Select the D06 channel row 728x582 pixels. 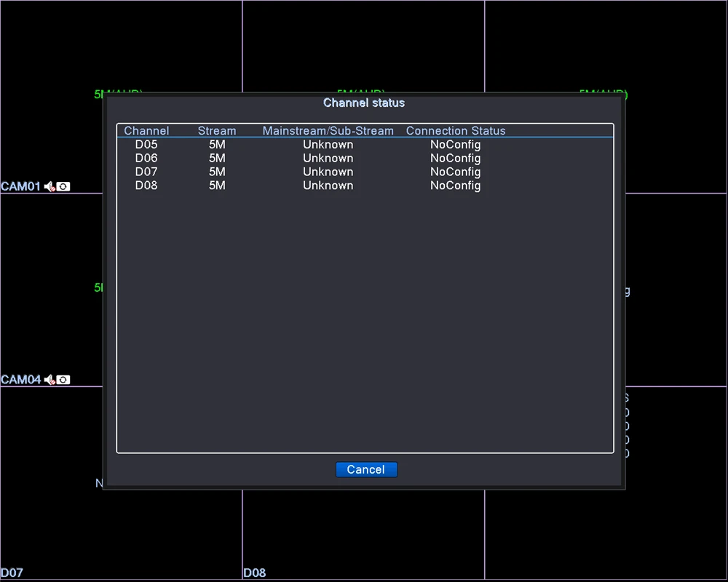point(365,158)
